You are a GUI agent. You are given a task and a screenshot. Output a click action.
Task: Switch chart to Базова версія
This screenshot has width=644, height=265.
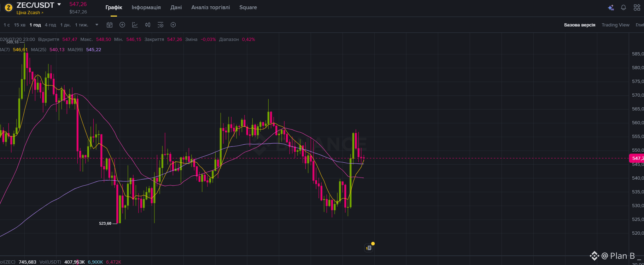click(580, 25)
